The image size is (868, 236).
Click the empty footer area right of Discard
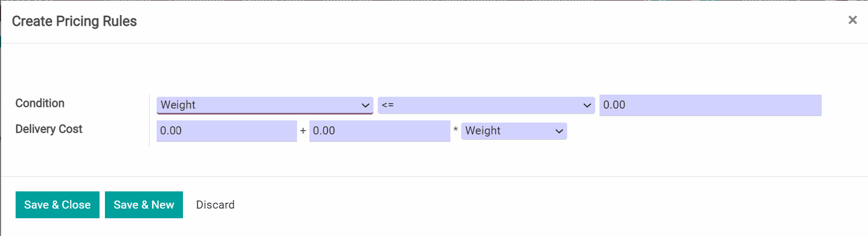tap(484, 205)
